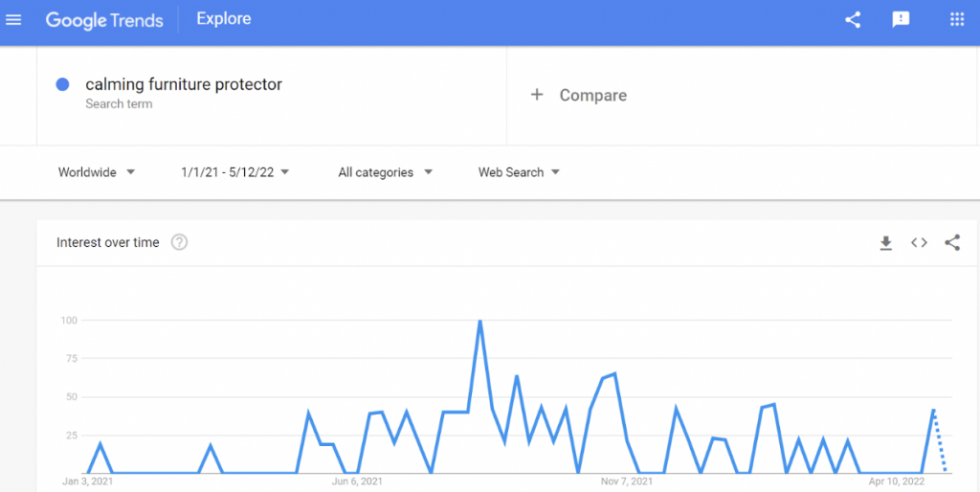Expand the All categories dropdown
This screenshot has height=492, width=980.
point(385,172)
